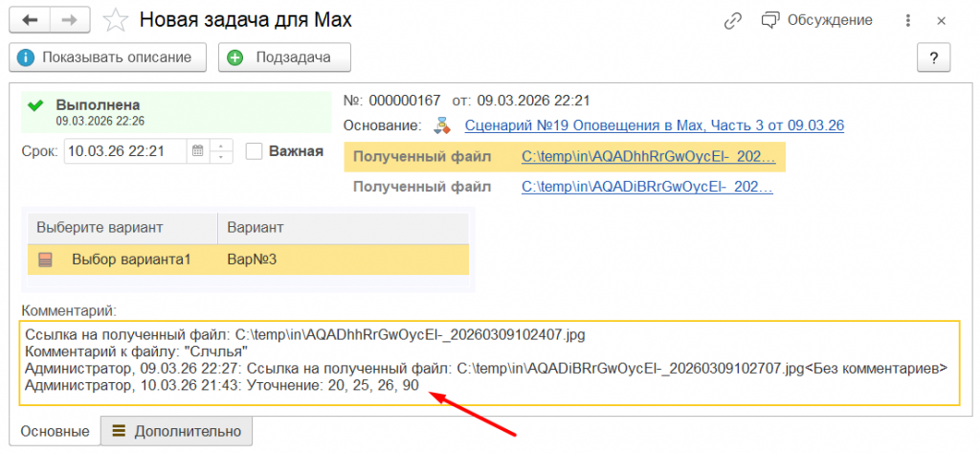Copy the link with the chain icon
The height and width of the screenshot is (454, 980).
click(734, 20)
